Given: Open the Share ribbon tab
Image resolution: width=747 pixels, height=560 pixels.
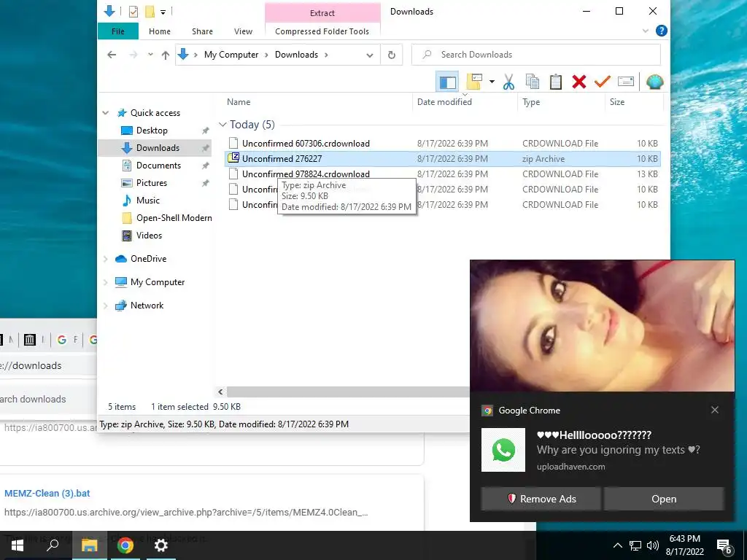Looking at the screenshot, I should click(x=203, y=31).
